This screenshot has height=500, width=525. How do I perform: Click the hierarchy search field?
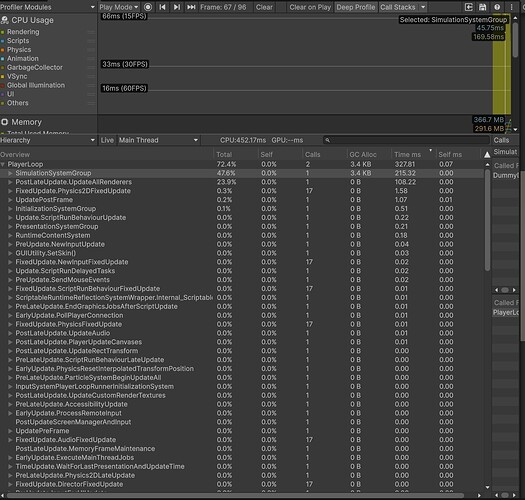click(x=406, y=140)
